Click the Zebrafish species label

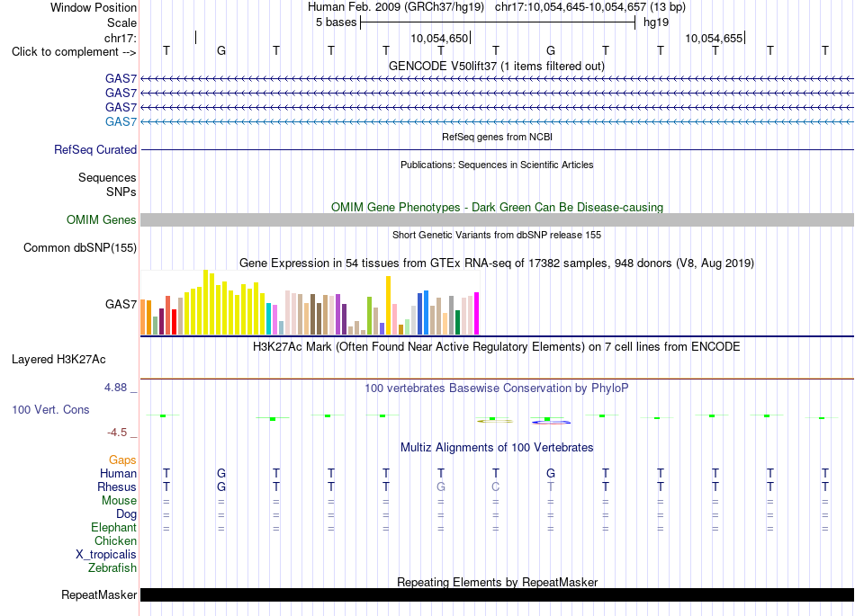tap(112, 568)
